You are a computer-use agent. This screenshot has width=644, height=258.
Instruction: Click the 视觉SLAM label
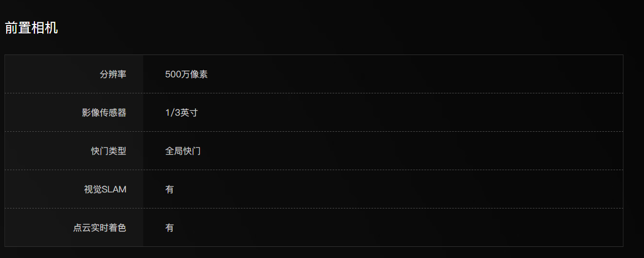point(105,190)
